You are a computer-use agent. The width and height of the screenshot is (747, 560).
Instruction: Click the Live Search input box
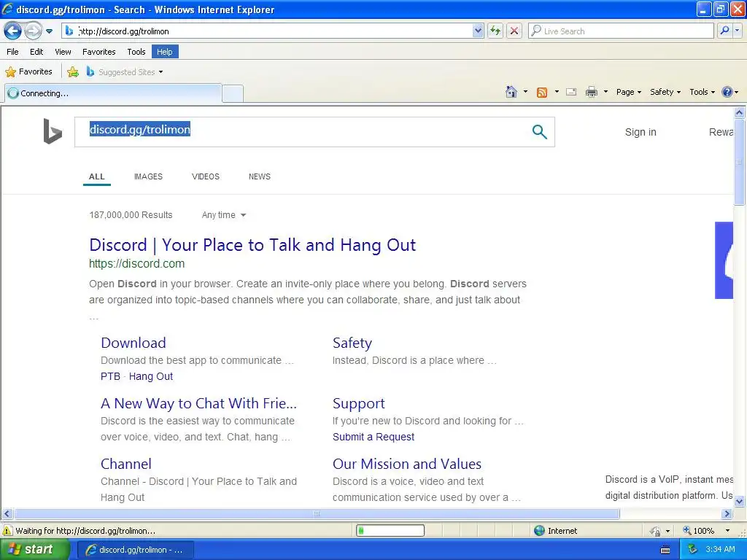pyautogui.click(x=621, y=31)
